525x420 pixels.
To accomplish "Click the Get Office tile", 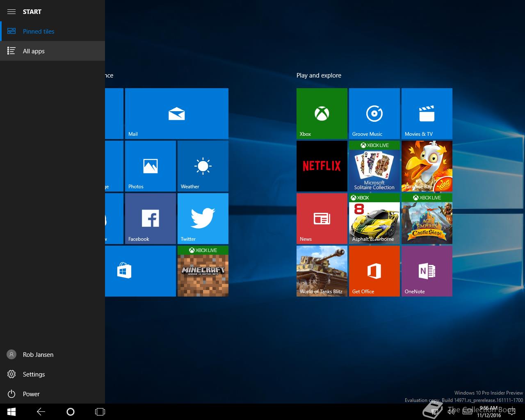I will click(x=374, y=271).
